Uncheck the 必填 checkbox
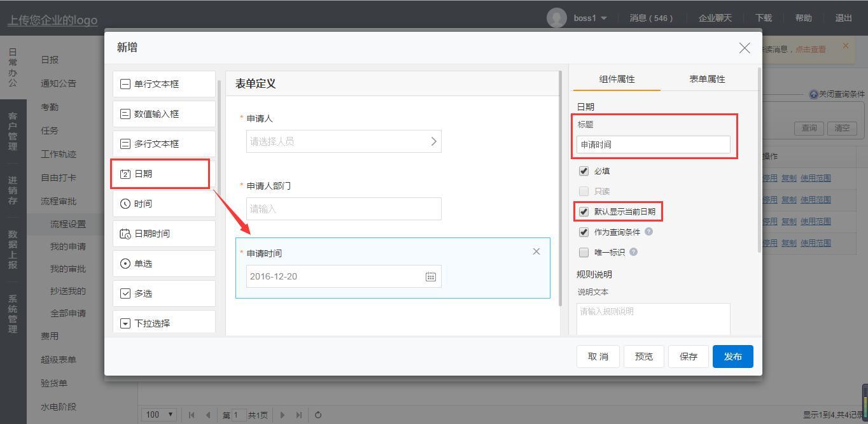The width and height of the screenshot is (868, 424). pos(584,171)
